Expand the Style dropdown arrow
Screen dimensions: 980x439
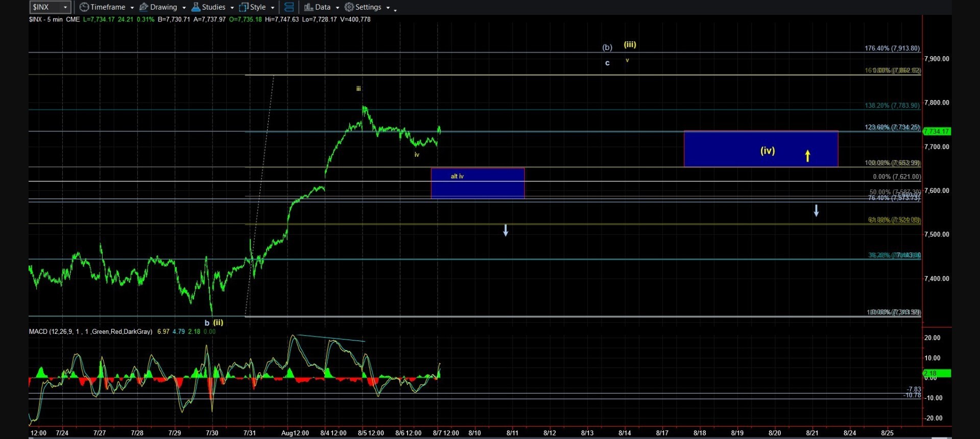point(272,8)
